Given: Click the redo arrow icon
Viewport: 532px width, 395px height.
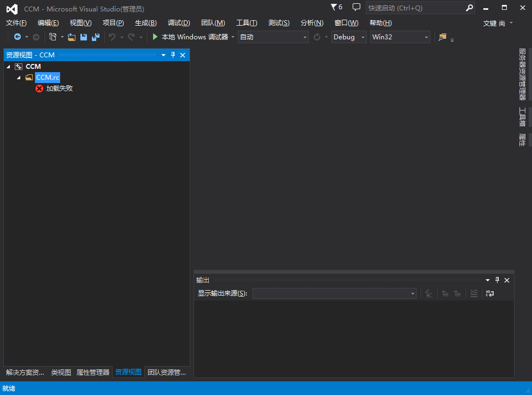Looking at the screenshot, I should tap(131, 37).
